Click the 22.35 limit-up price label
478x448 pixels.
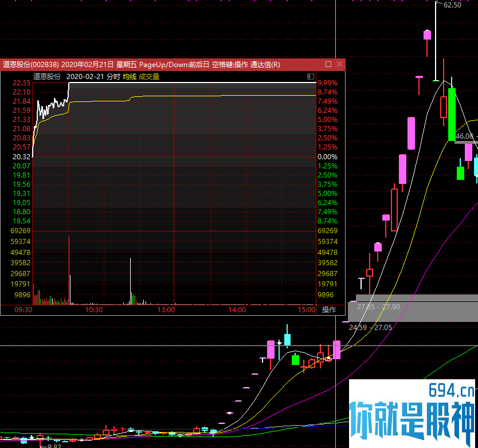click(21, 83)
